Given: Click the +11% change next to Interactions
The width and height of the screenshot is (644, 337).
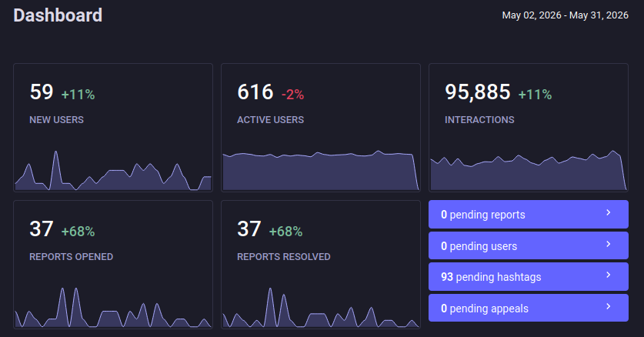Looking at the screenshot, I should [x=535, y=95].
